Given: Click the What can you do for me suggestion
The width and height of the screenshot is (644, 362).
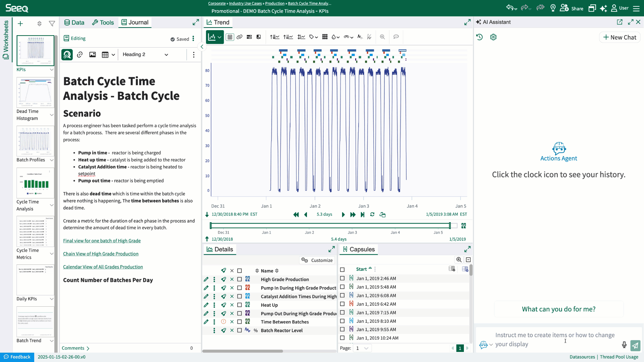Looking at the screenshot, I should pos(559,309).
